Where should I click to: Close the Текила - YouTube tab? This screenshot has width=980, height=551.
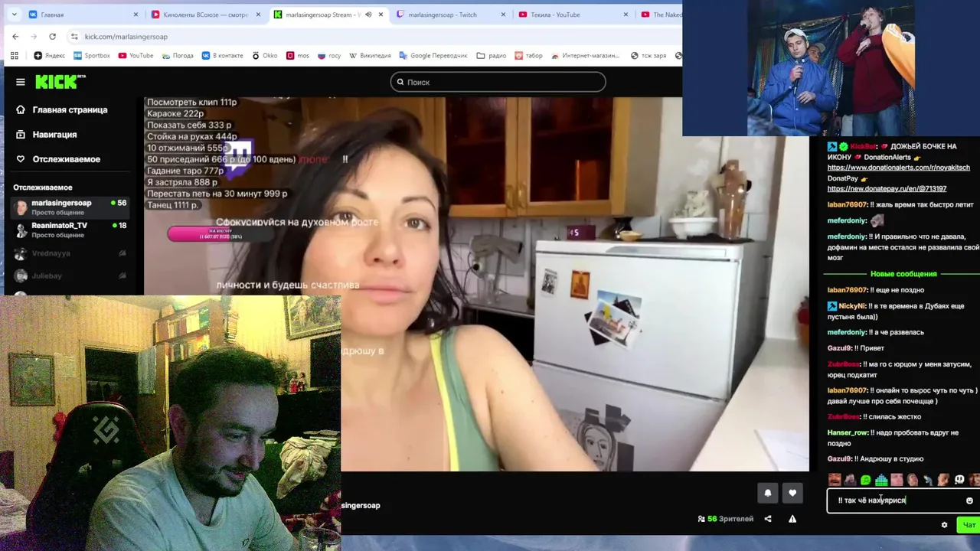(x=626, y=15)
